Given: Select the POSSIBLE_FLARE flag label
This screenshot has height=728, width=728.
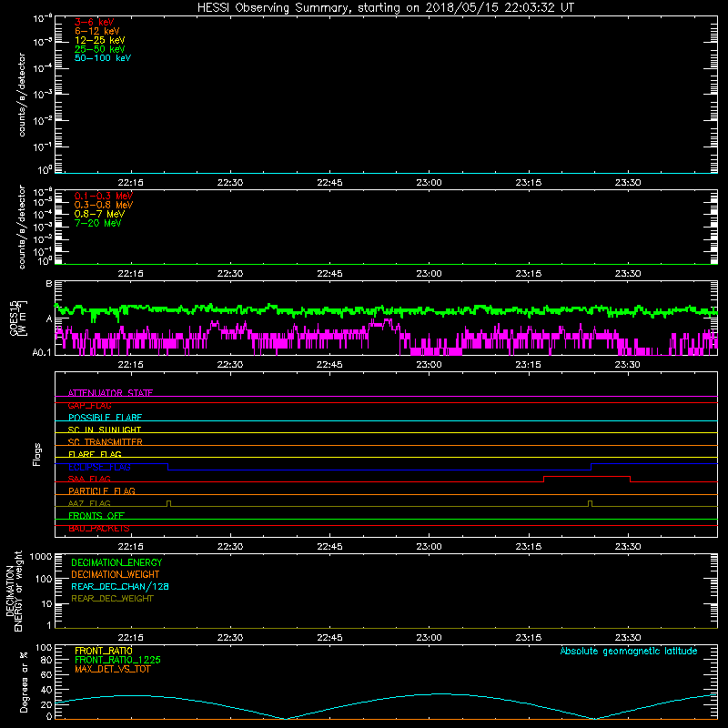Looking at the screenshot, I should click(105, 418).
